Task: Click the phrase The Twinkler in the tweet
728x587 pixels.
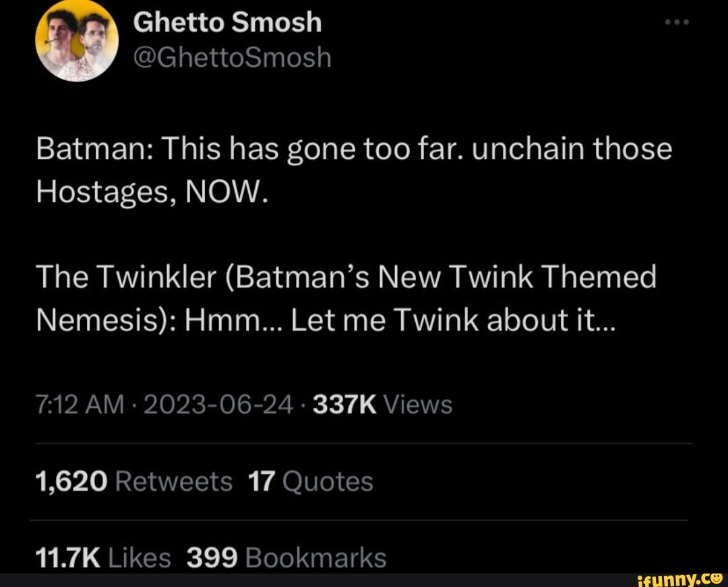Action: pyautogui.click(x=104, y=276)
